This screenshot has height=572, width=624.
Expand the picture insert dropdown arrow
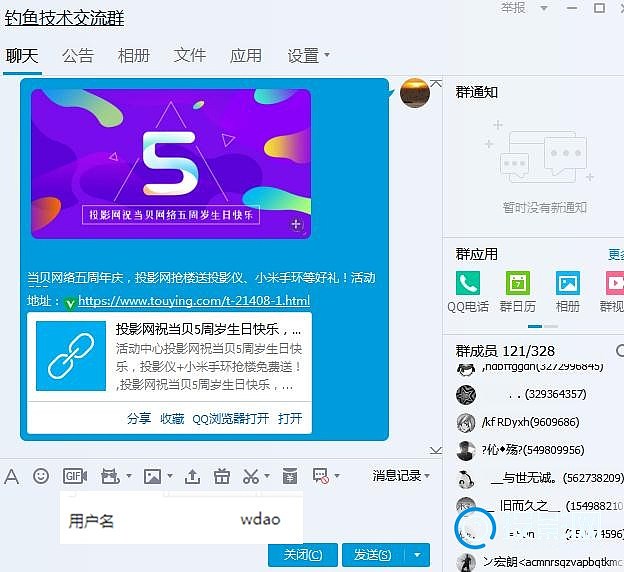click(170, 475)
